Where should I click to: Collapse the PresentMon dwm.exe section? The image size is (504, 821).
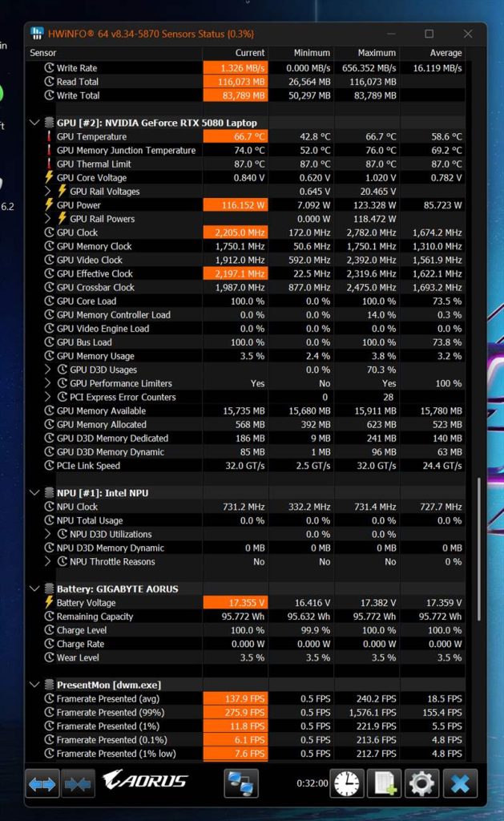[x=34, y=686]
